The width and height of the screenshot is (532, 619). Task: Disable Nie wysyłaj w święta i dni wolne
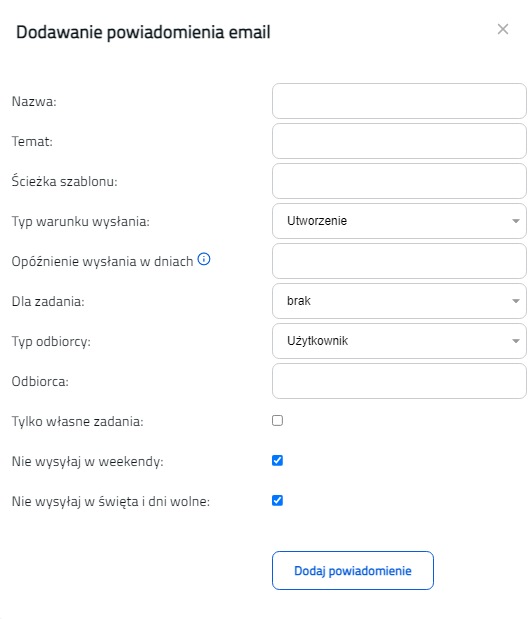coord(277,501)
